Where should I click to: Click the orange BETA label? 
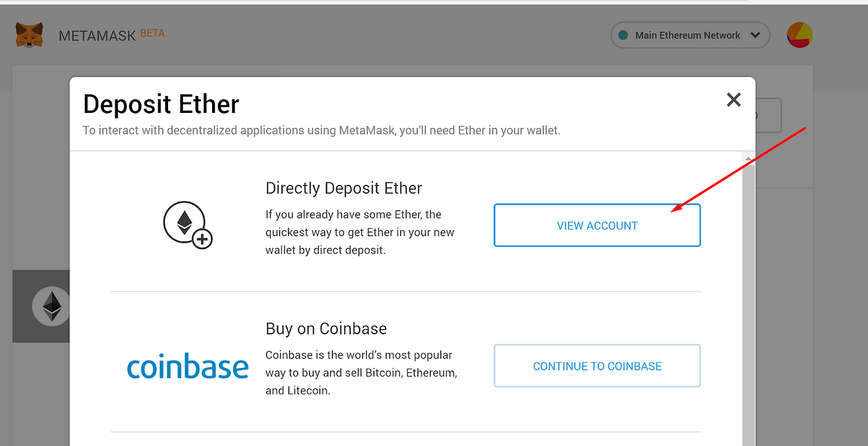(153, 33)
